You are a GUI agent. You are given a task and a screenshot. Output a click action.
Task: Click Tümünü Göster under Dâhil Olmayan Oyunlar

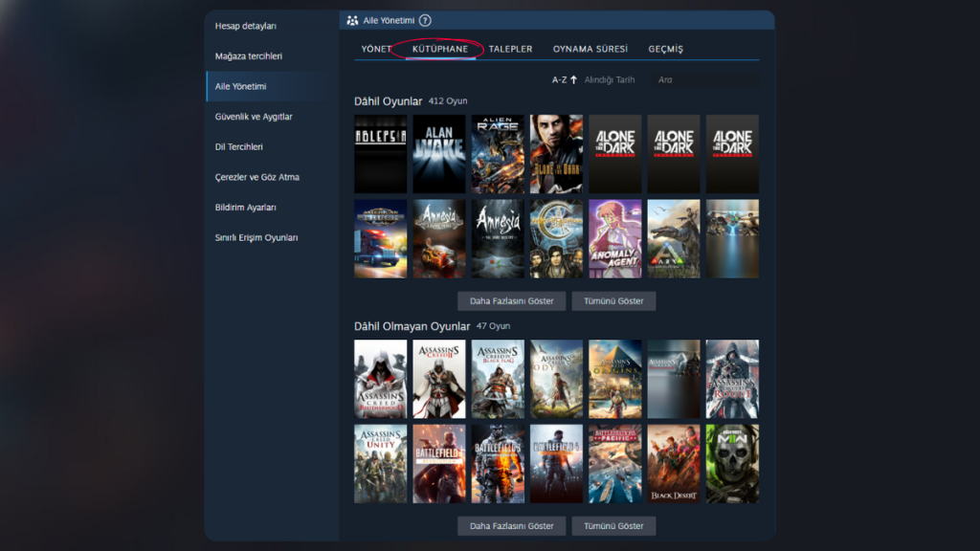613,526
